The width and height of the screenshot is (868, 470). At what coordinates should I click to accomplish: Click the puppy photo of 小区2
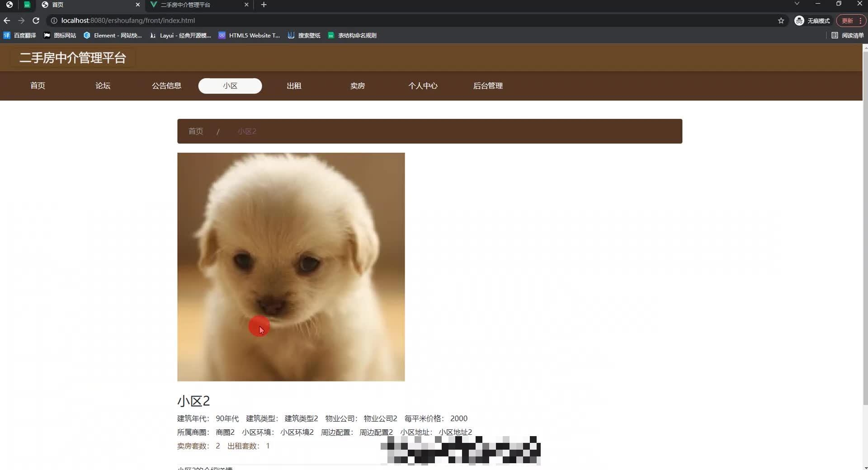(291, 267)
